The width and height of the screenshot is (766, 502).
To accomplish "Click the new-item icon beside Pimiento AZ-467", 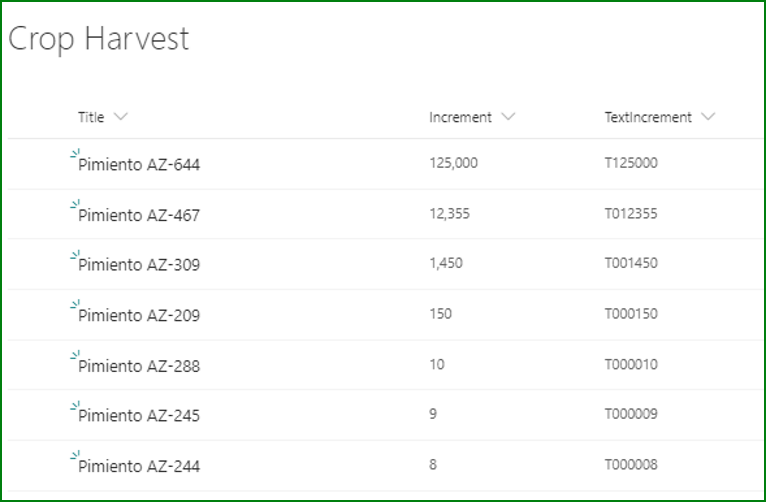I will 75,204.
